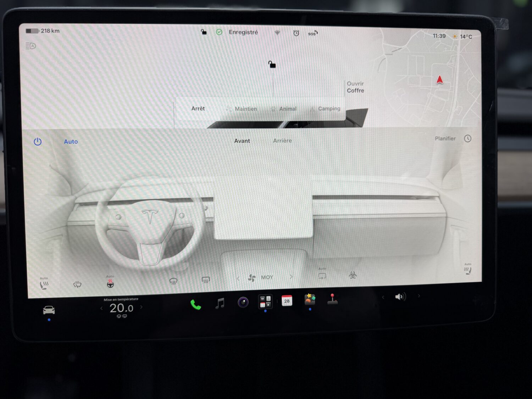The height and width of the screenshot is (399, 532).
Task: Select Animal (Dog) mode
Action: [x=284, y=109]
